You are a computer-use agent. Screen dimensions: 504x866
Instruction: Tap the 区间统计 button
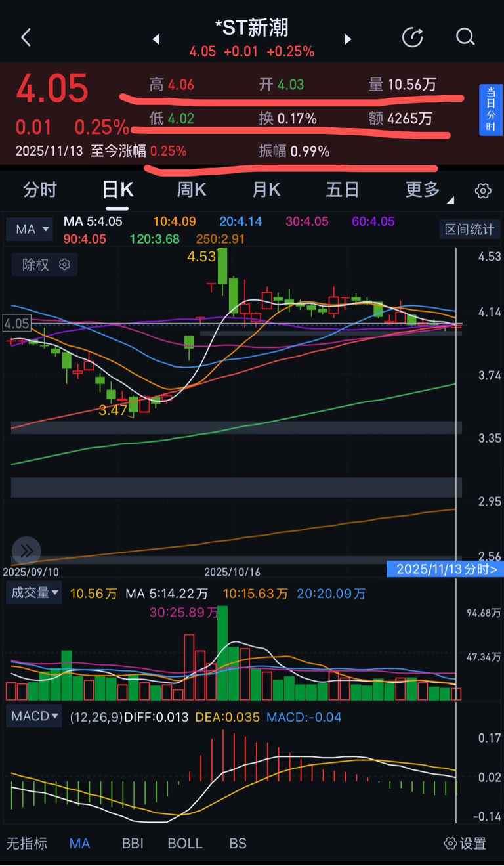[469, 229]
